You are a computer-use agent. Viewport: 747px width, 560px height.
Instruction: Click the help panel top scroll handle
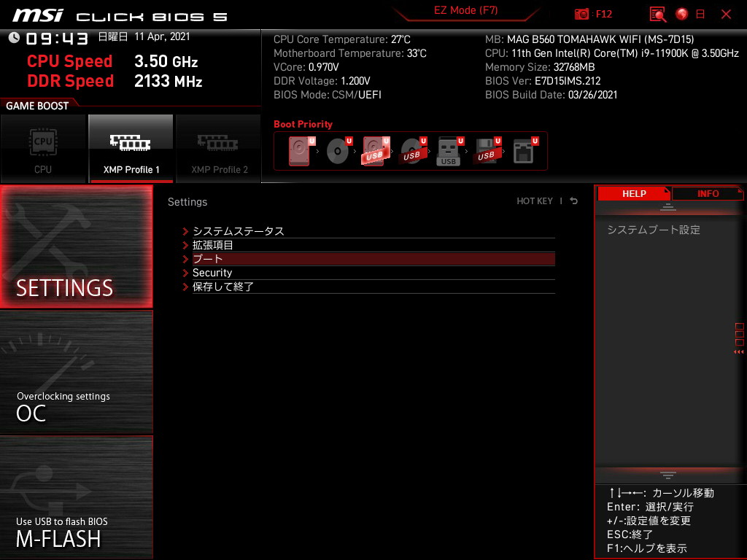point(668,206)
